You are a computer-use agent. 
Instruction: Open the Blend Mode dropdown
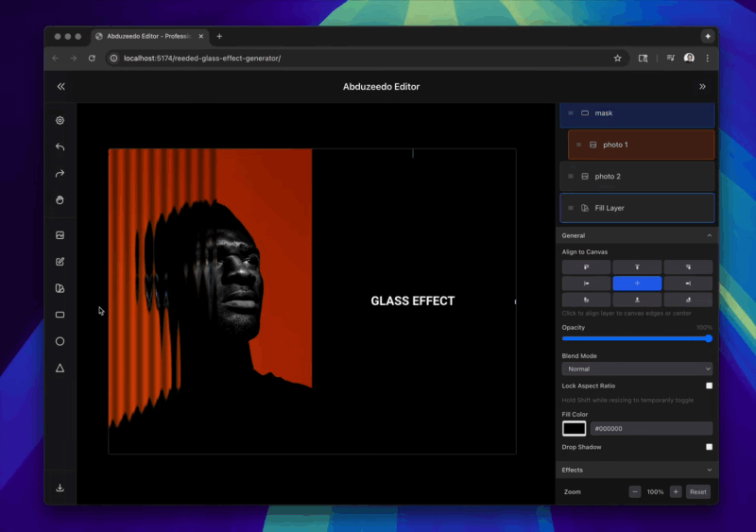click(637, 369)
